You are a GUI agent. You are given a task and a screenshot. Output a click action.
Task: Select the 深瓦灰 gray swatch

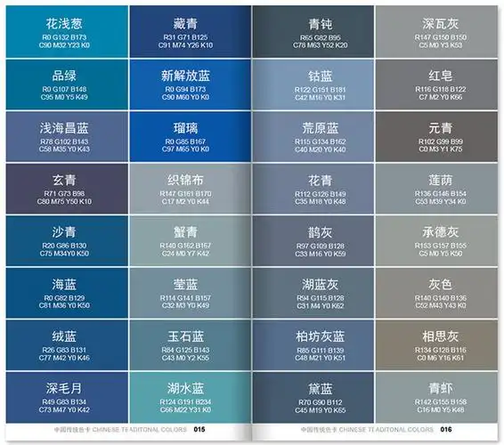pos(436,31)
